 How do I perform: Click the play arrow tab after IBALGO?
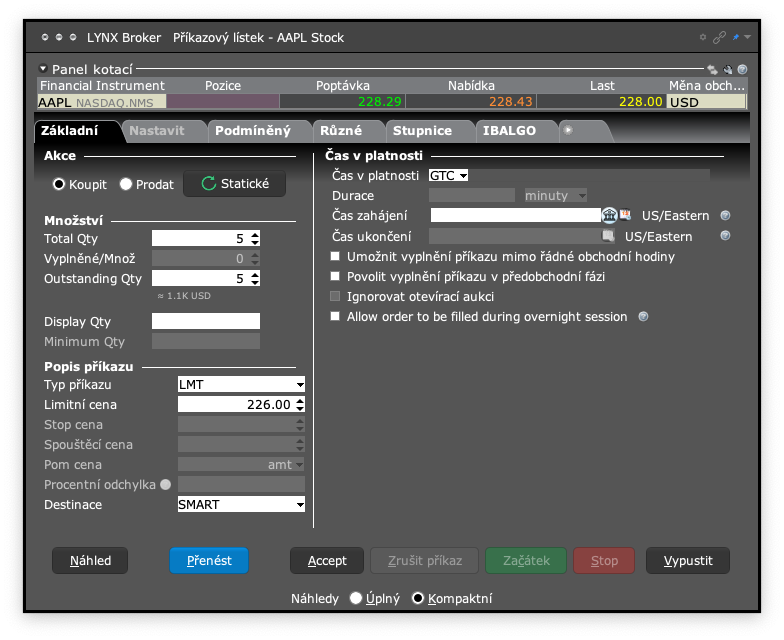coord(568,130)
